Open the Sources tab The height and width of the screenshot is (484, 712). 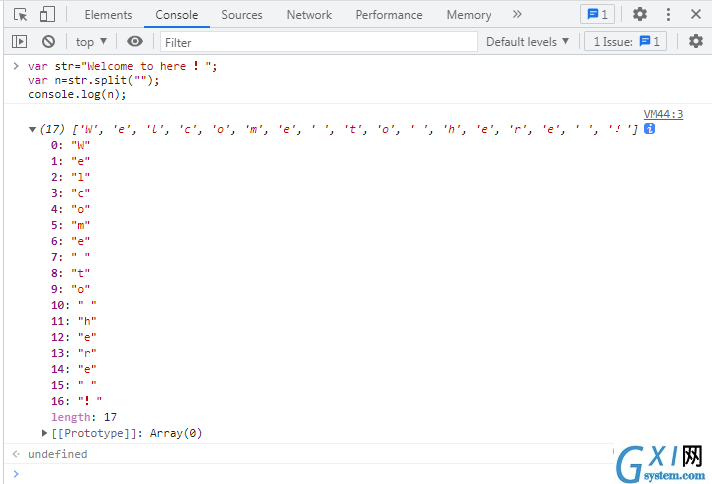242,15
